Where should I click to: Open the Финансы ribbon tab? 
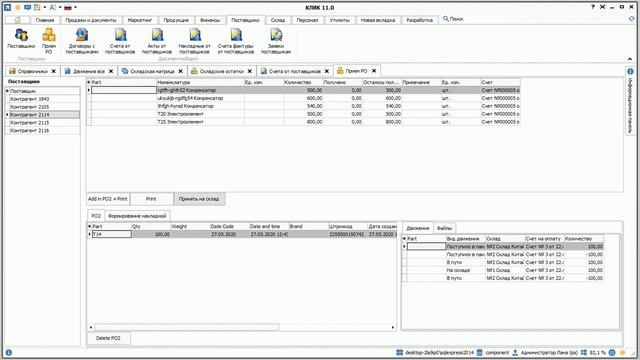(210, 20)
